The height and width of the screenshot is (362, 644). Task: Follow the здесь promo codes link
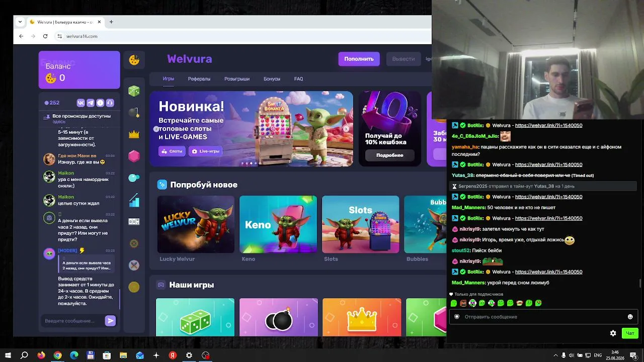59,122
